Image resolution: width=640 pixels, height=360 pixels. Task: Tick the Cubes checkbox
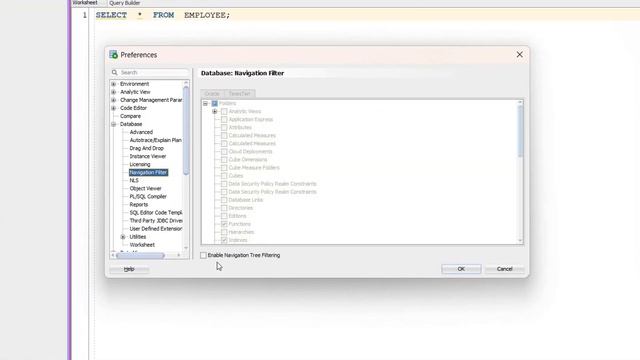click(x=224, y=176)
